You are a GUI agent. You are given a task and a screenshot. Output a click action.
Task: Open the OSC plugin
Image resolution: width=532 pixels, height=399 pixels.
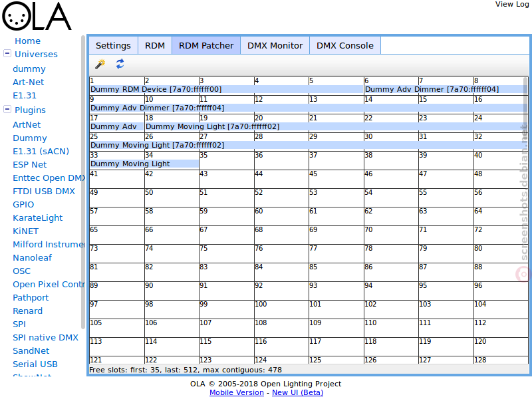coord(22,271)
